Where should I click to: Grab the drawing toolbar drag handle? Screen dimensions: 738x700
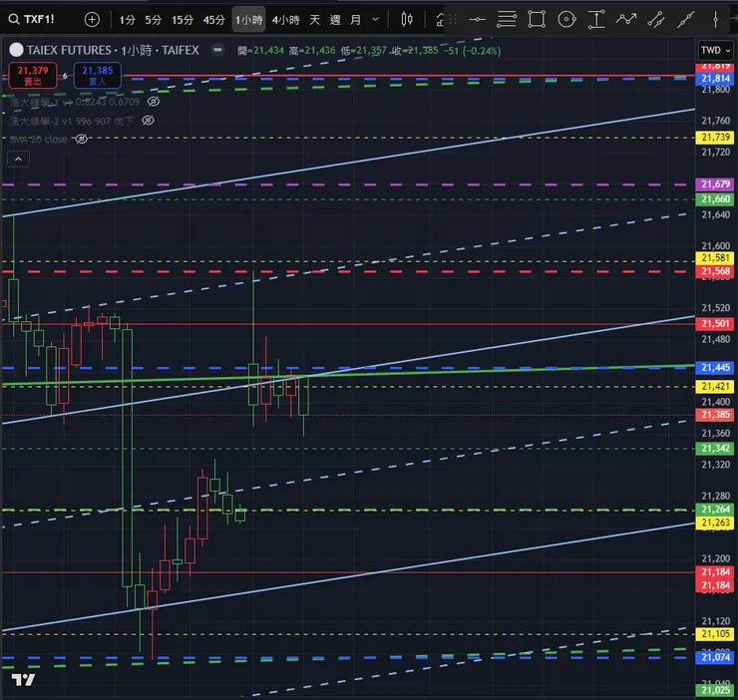[453, 19]
